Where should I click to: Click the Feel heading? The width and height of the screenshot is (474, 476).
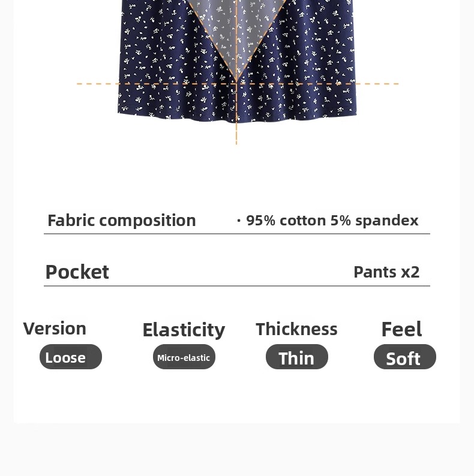pyautogui.click(x=401, y=329)
